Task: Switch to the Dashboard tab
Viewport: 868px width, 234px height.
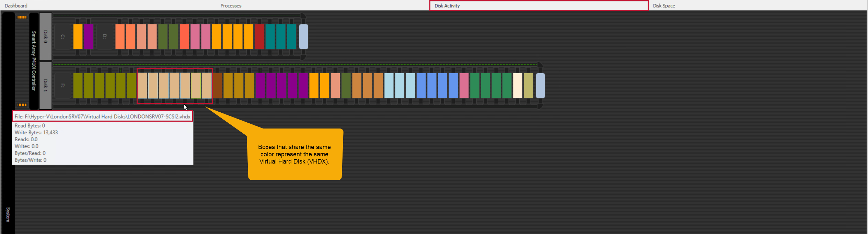Action: (x=16, y=5)
